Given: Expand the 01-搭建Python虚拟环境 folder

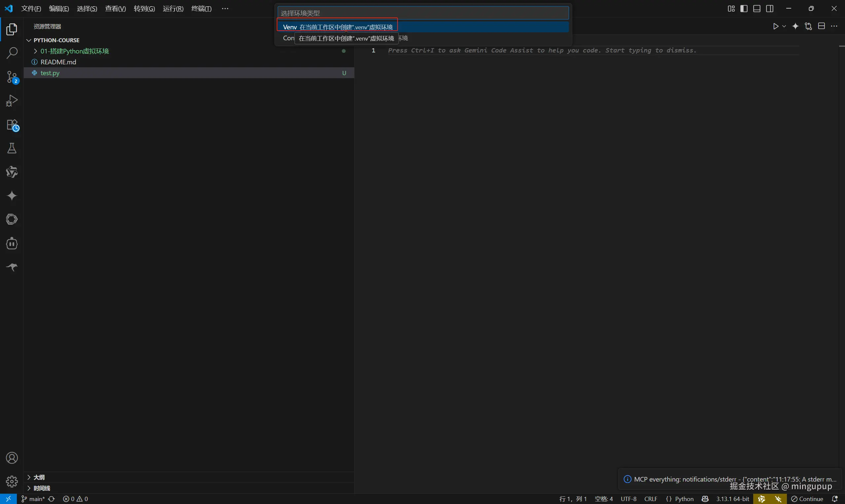Looking at the screenshot, I should point(74,51).
